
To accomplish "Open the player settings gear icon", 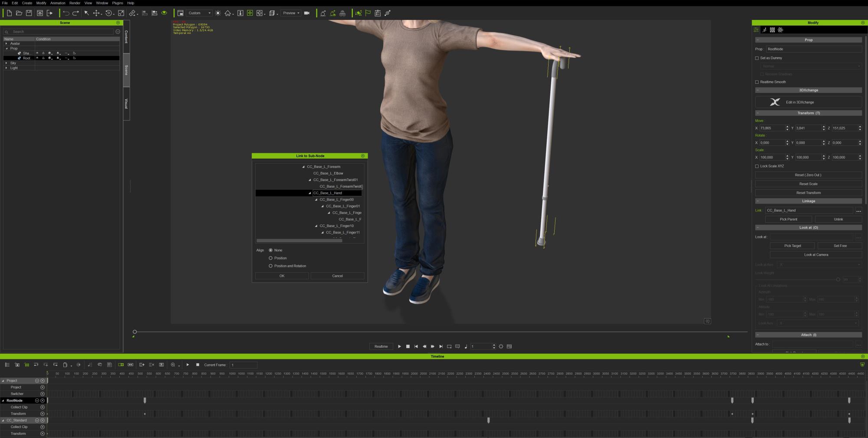I will [501, 346].
